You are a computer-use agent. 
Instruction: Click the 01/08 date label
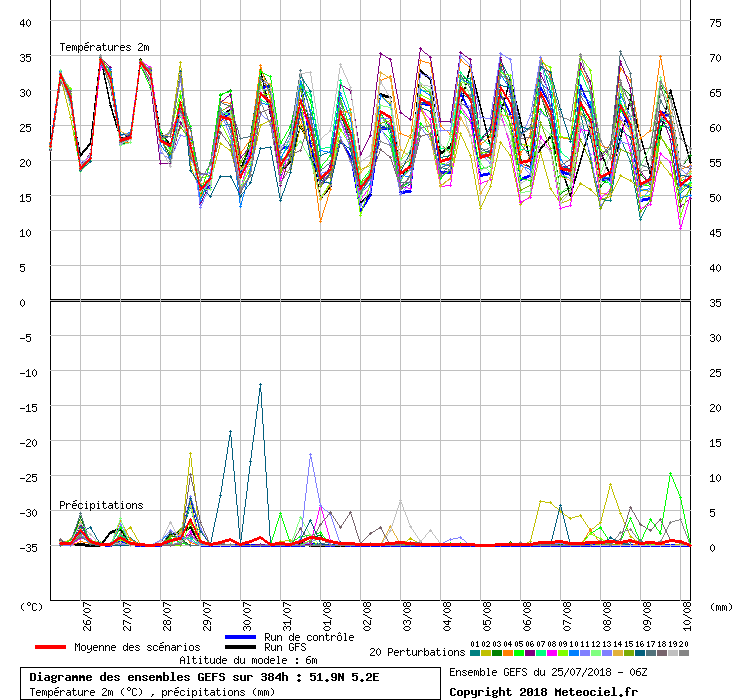(x=327, y=616)
